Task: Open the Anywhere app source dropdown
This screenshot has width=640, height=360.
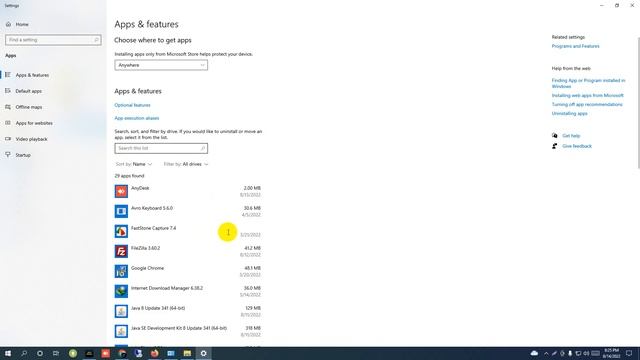Action: pos(161,65)
